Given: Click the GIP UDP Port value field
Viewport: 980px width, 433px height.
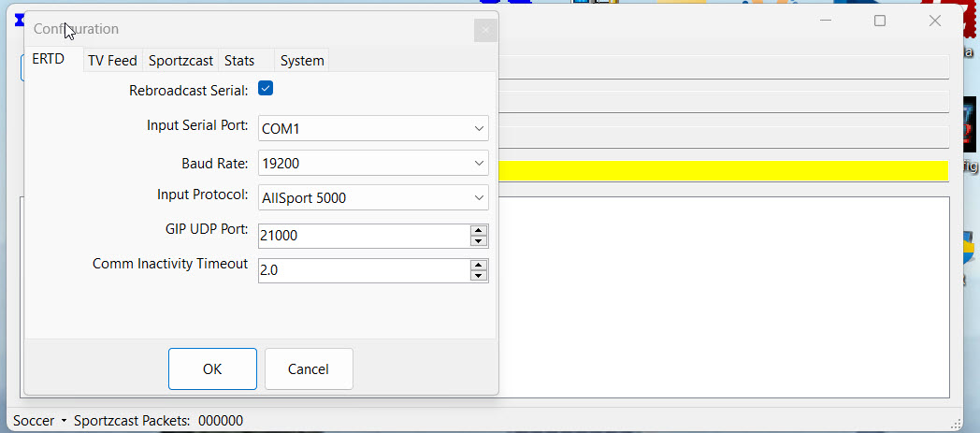Looking at the screenshot, I should (x=363, y=236).
